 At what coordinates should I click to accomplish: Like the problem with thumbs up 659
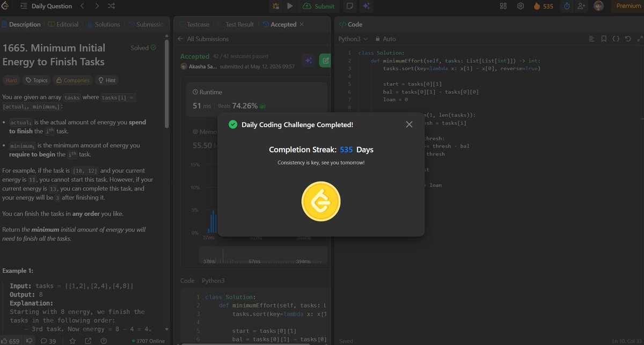11,341
